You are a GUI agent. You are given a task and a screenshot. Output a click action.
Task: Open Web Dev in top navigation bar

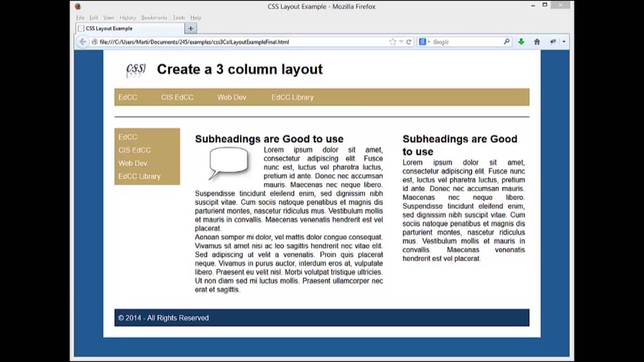pyautogui.click(x=232, y=97)
